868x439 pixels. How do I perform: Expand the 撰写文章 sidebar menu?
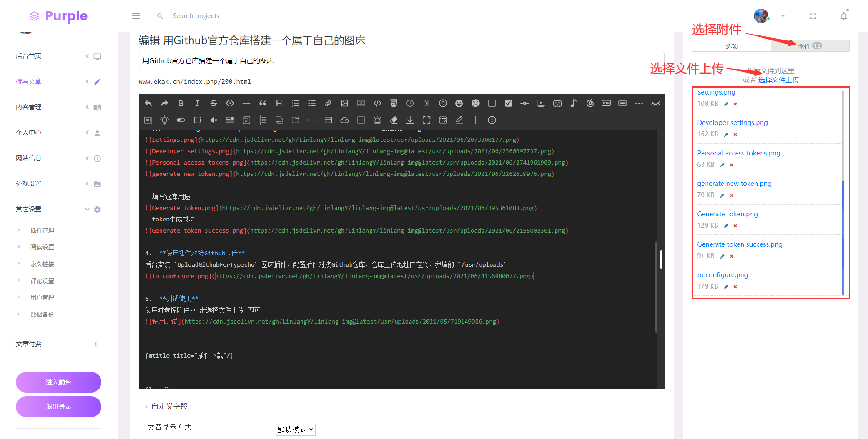[58, 81]
